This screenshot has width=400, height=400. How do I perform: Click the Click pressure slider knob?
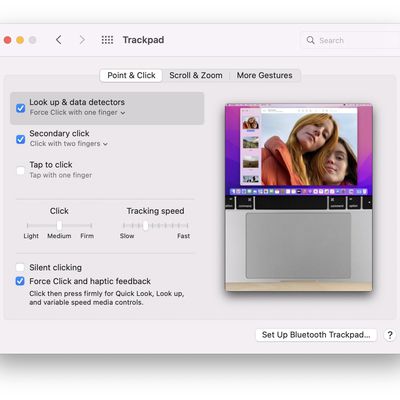pyautogui.click(x=59, y=225)
